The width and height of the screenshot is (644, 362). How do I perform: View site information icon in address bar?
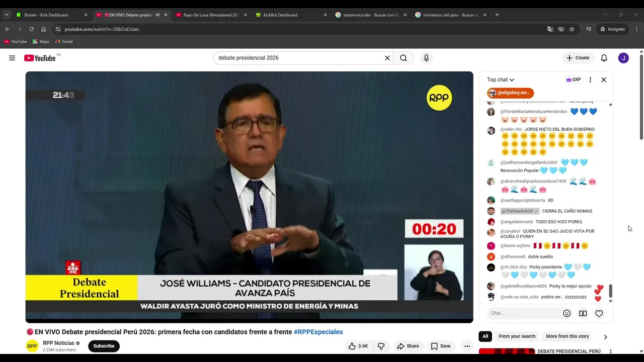click(x=58, y=29)
